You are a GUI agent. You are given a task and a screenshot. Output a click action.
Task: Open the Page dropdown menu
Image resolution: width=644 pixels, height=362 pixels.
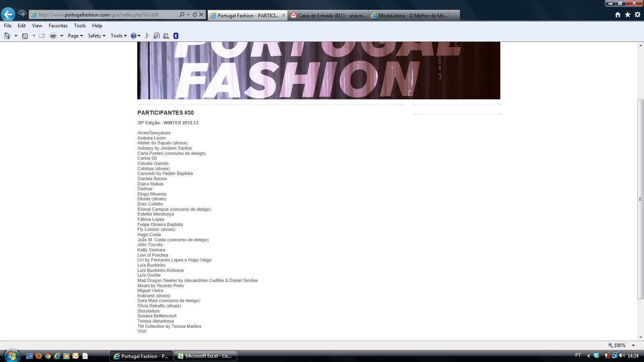(x=75, y=36)
